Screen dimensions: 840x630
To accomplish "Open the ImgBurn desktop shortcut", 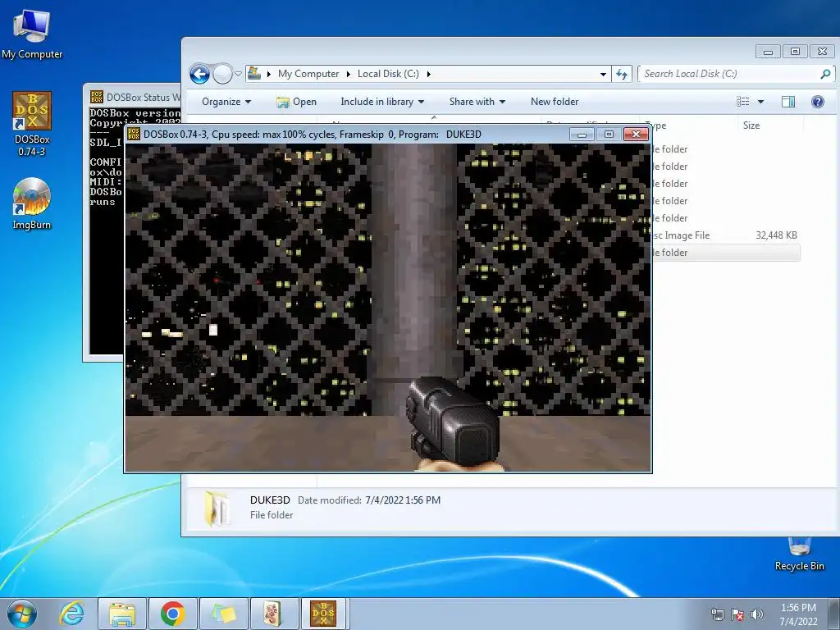I will tap(32, 204).
